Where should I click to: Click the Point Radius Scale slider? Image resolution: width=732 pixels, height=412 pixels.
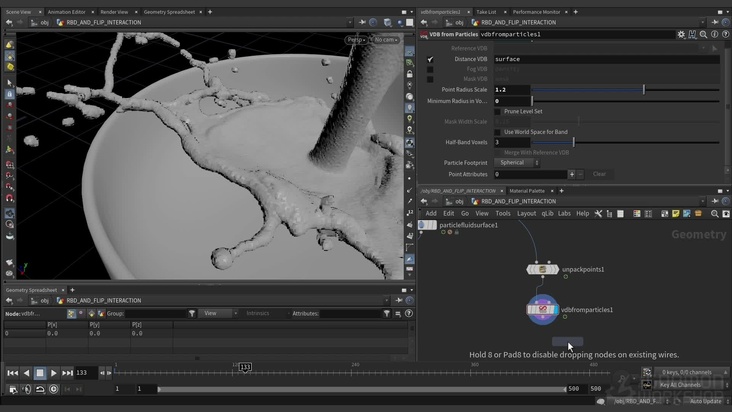[626, 90]
